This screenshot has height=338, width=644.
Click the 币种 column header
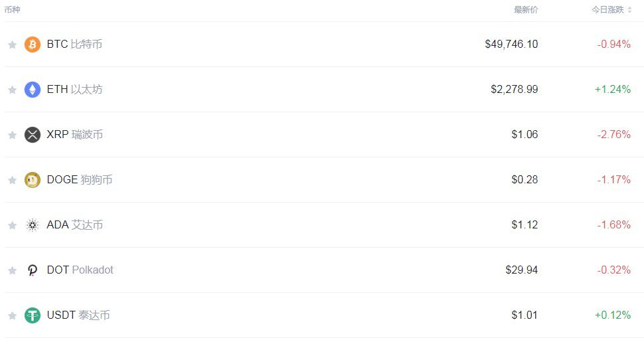tap(11, 10)
